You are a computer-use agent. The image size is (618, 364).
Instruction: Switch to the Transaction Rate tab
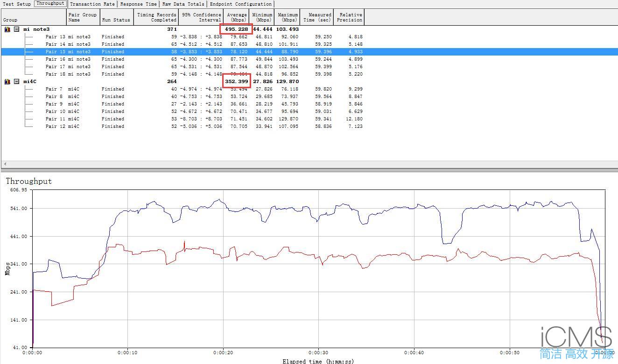pyautogui.click(x=92, y=4)
